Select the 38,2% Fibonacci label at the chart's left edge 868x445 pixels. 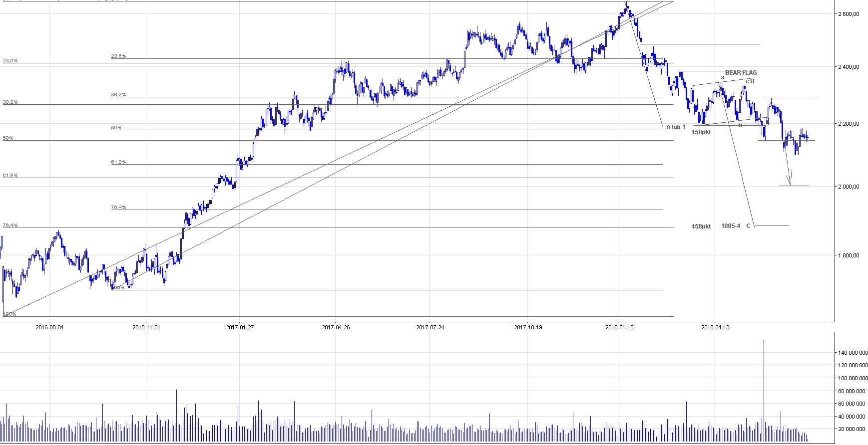pos(10,102)
